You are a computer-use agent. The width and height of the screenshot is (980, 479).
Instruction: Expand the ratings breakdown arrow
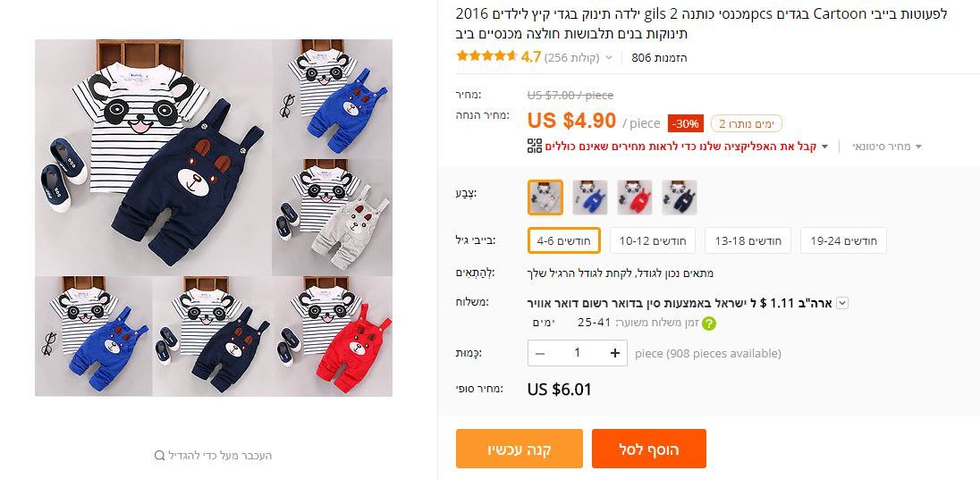[609, 58]
